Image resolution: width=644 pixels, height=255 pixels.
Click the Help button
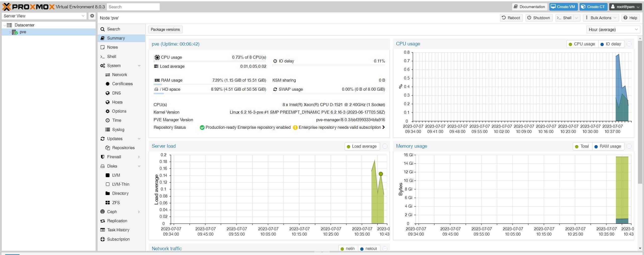point(630,18)
